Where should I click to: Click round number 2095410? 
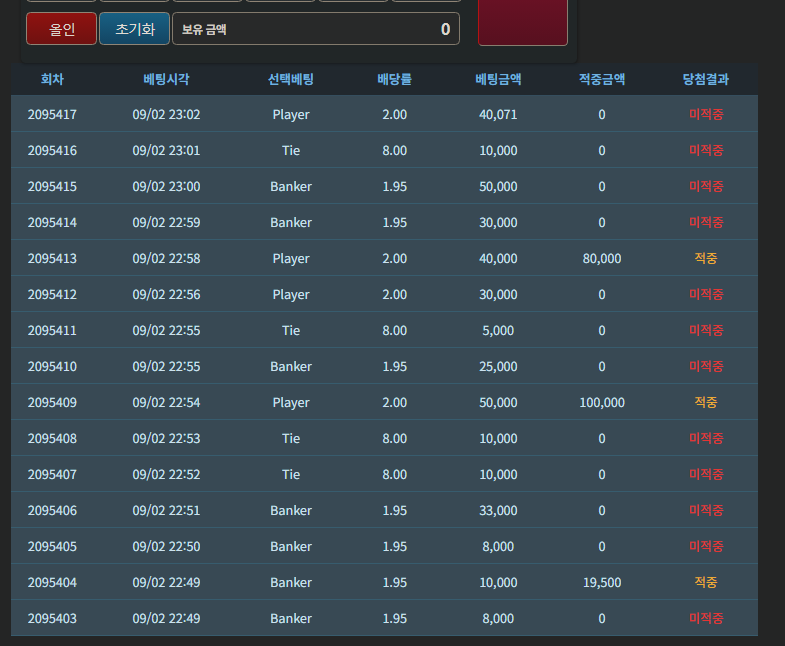52,367
